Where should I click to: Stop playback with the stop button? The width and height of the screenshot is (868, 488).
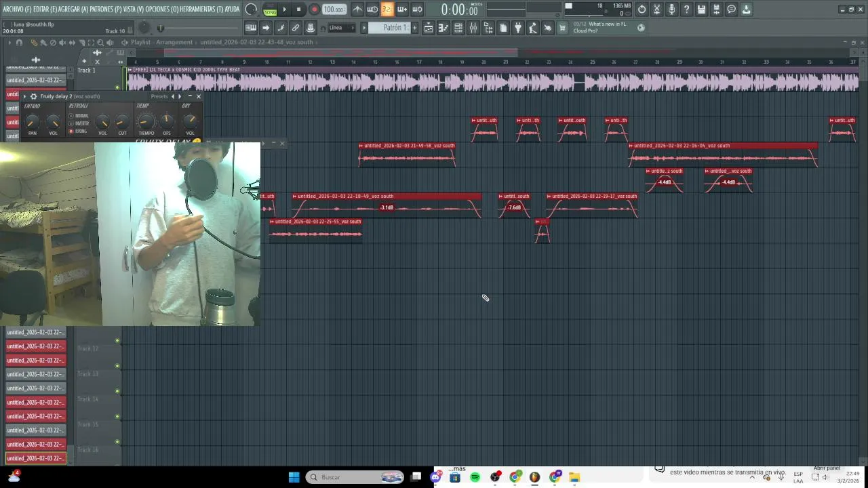(298, 9)
